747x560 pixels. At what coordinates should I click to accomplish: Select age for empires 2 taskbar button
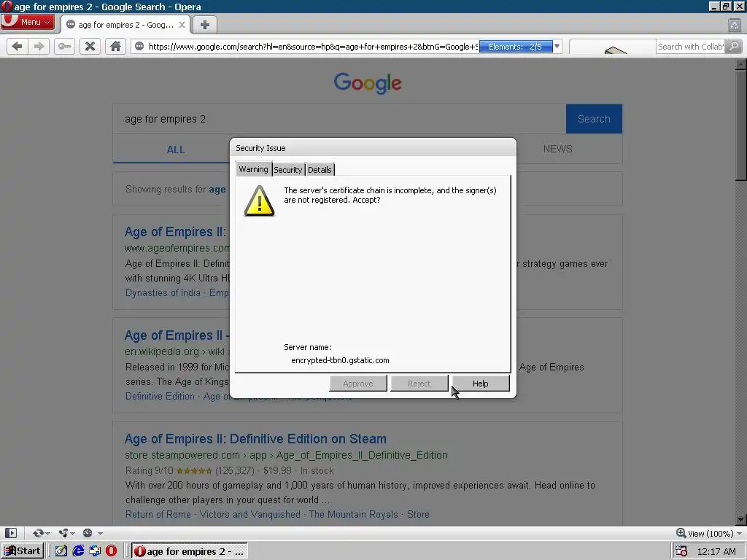190,551
